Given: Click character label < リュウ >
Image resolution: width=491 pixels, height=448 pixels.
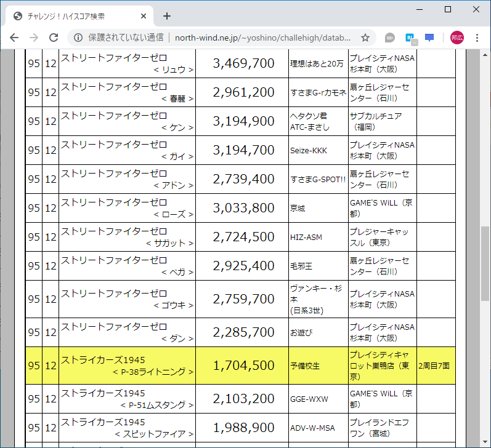Looking at the screenshot, I should click(174, 70).
